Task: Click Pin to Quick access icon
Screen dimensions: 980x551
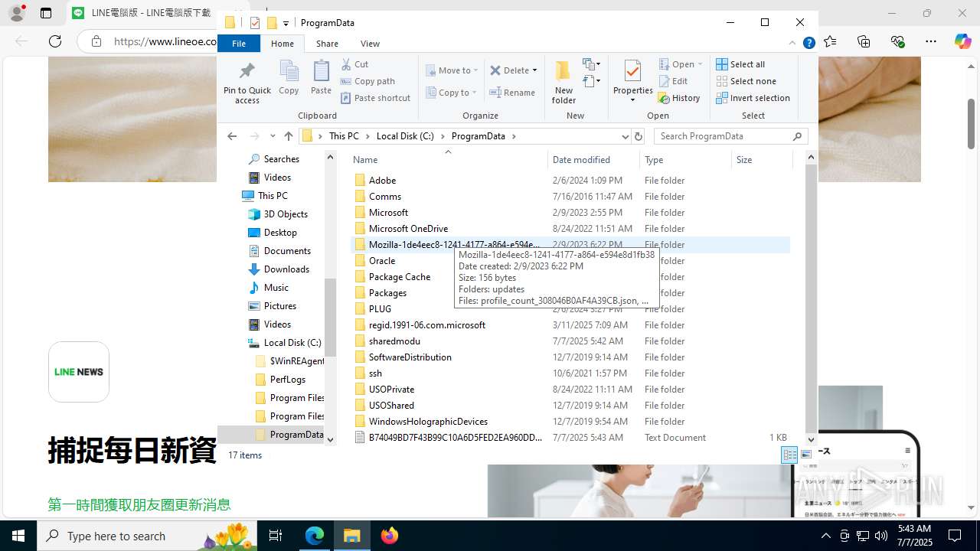Action: click(x=247, y=82)
